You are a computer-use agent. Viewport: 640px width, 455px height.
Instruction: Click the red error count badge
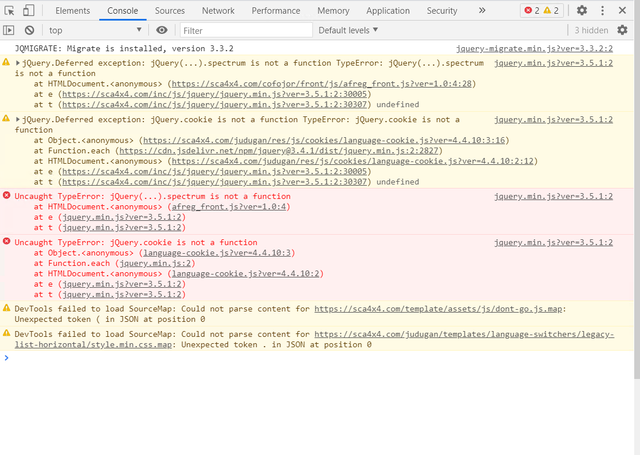tap(532, 11)
